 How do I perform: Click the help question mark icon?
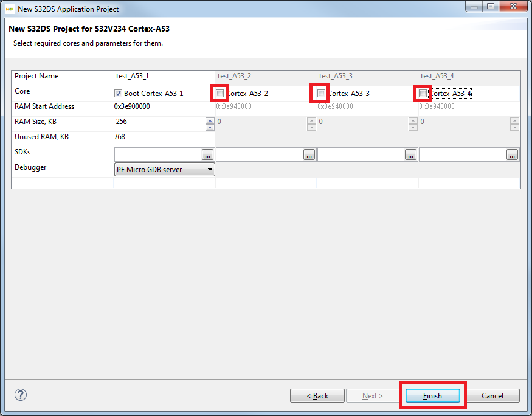coord(21,395)
